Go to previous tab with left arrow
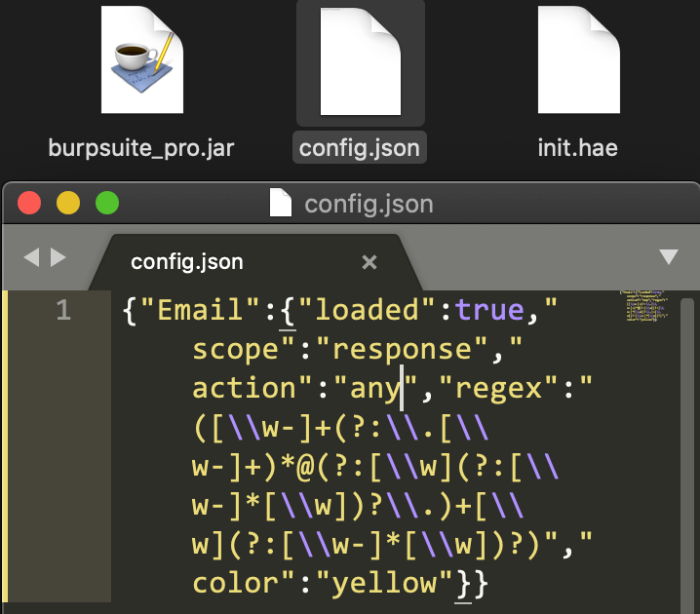 (x=31, y=257)
